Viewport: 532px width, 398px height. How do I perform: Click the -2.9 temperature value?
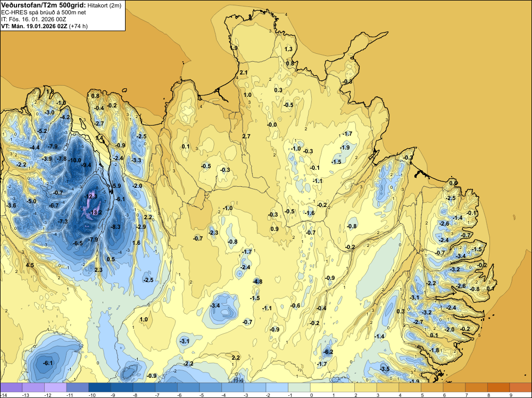click(141, 227)
